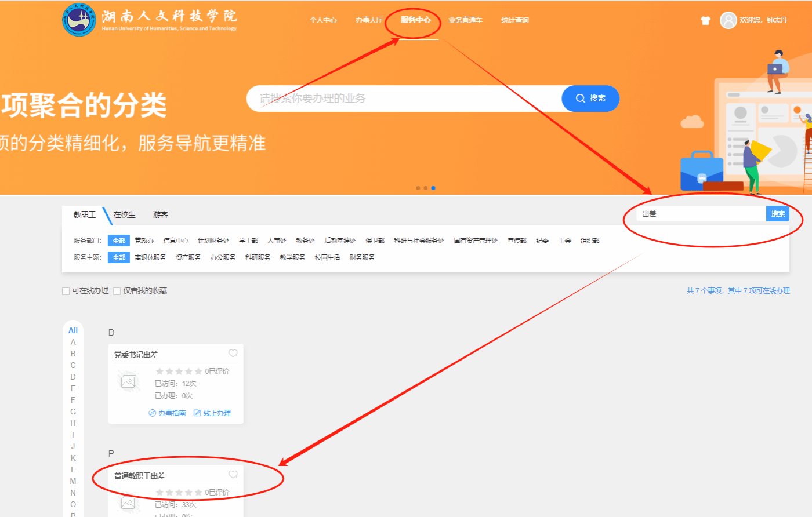Open the 服务中心 navigation menu
This screenshot has height=517, width=812.
click(x=415, y=20)
